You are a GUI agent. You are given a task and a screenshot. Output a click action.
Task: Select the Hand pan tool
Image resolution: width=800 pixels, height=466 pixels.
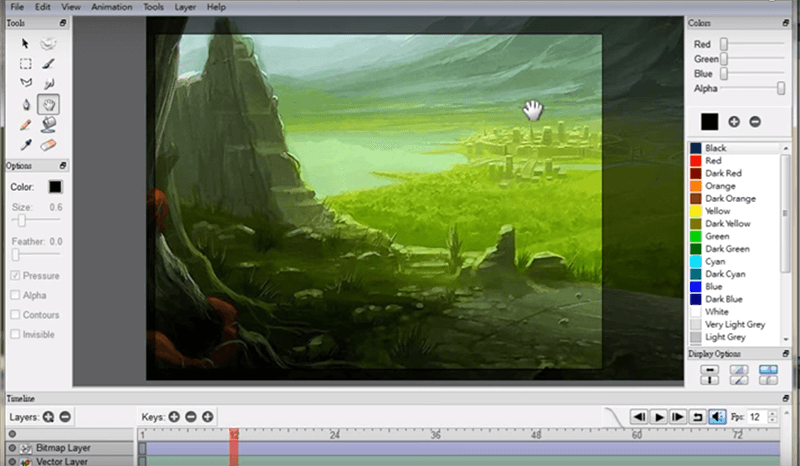coord(48,105)
